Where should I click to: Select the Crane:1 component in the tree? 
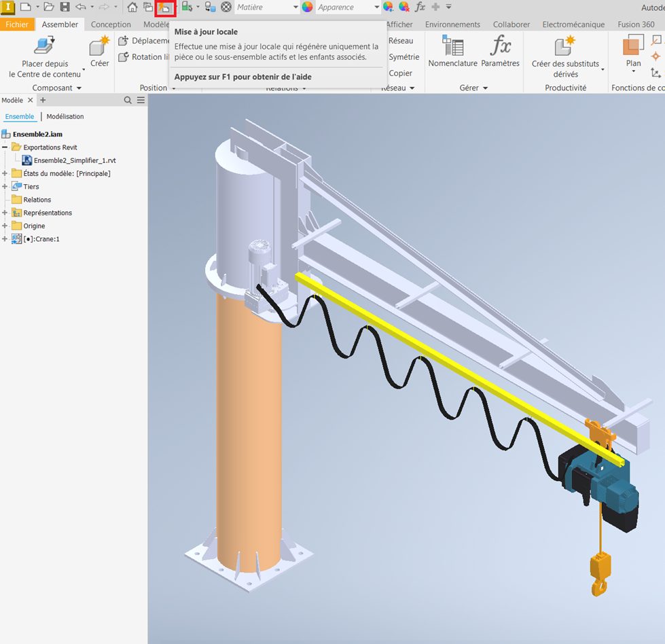41,239
